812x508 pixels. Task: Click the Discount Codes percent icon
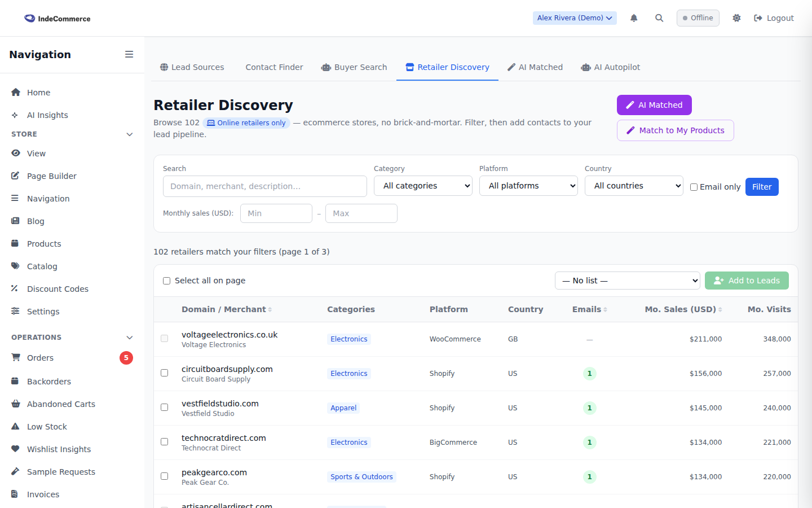[15, 288]
